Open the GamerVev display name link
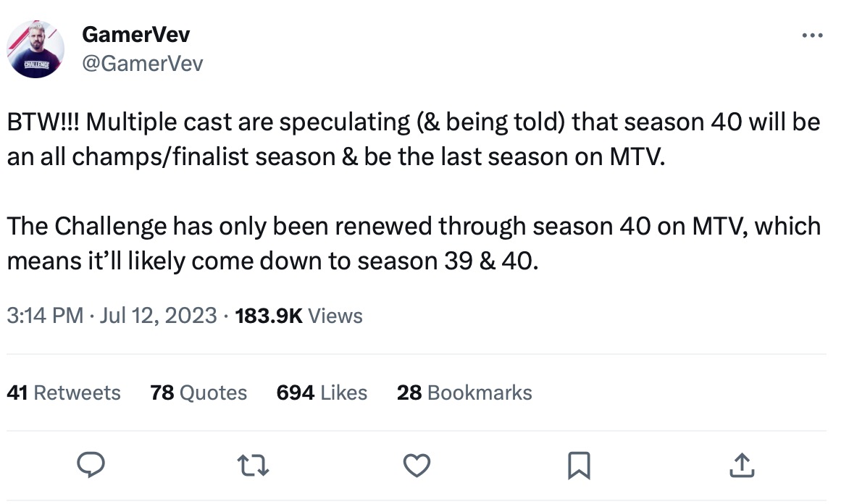Image resolution: width=849 pixels, height=504 pixels. pyautogui.click(x=136, y=34)
